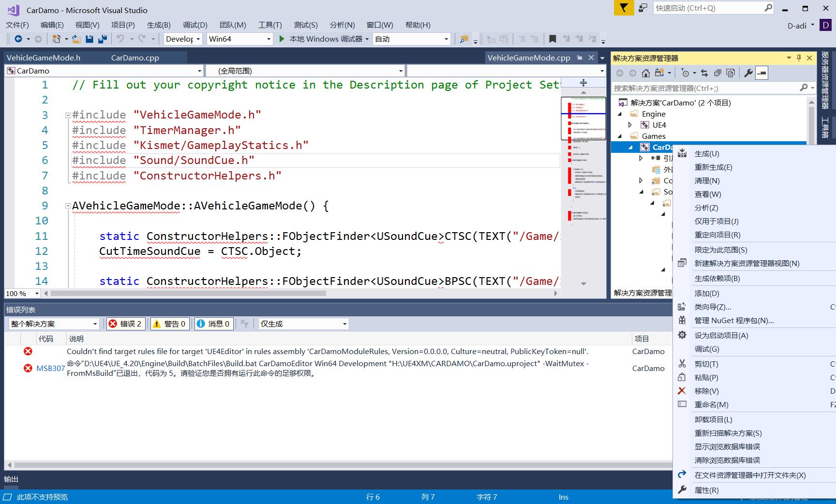The height and width of the screenshot is (504, 836).
Task: Collapse the AVehicleGameMode constructor at line 9
Action: (68, 206)
